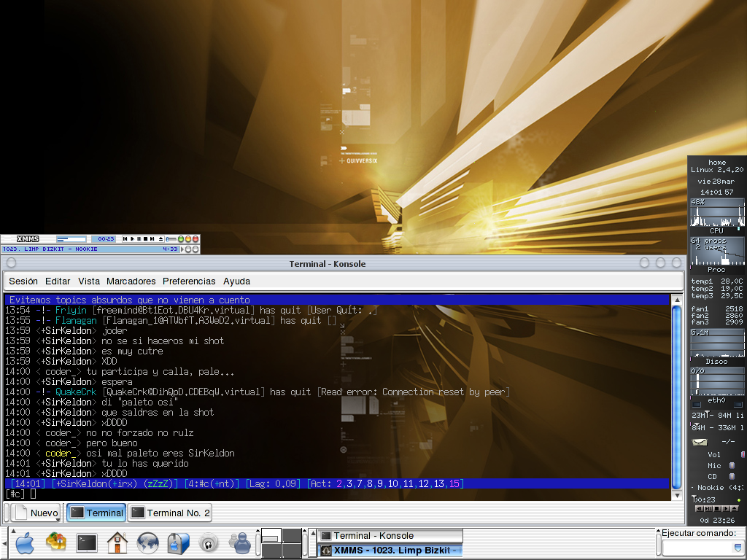Click the Ejecutar comando input field
The width and height of the screenshot is (747, 560).
pos(697,548)
